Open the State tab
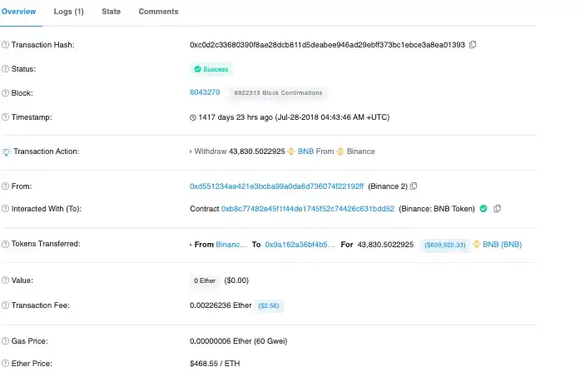585x392 pixels. point(112,12)
